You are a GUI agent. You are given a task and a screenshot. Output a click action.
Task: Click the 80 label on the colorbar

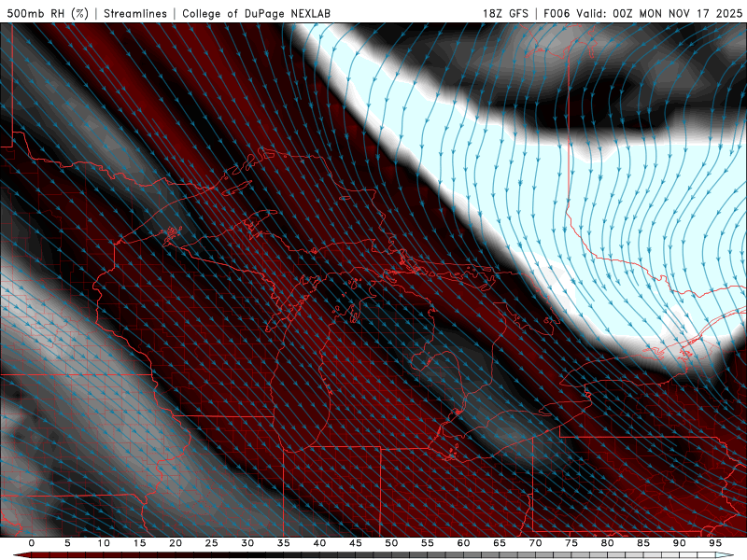click(607, 543)
